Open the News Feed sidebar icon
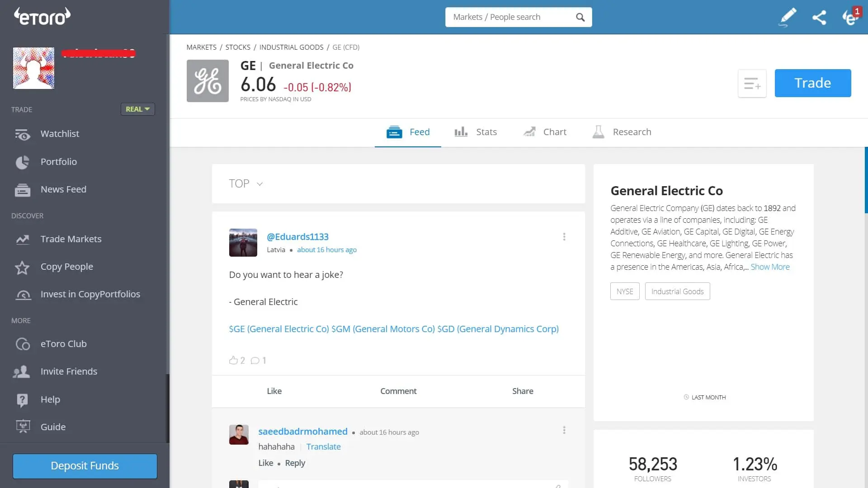The width and height of the screenshot is (868, 488). (23, 190)
